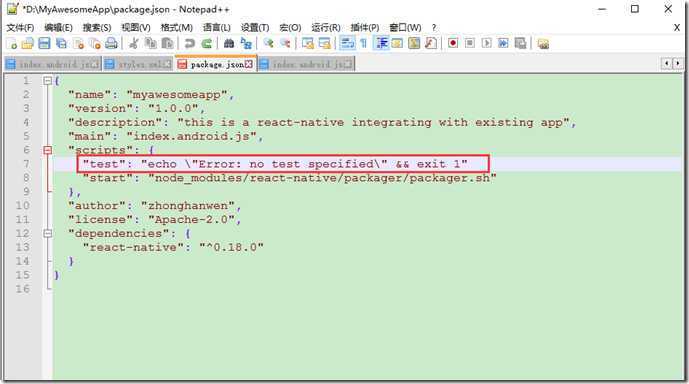Open the 视图(V) menu
Image resolution: width=689 pixels, height=384 pixels.
(136, 28)
